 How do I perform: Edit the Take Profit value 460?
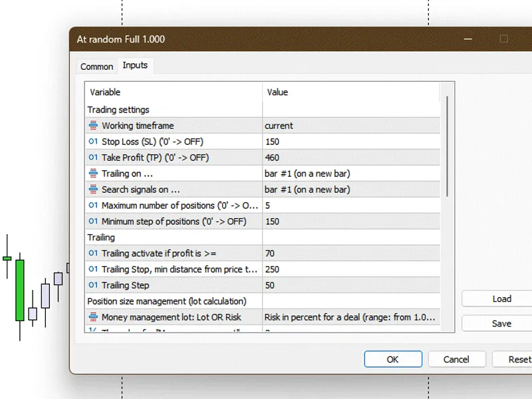[x=351, y=158]
